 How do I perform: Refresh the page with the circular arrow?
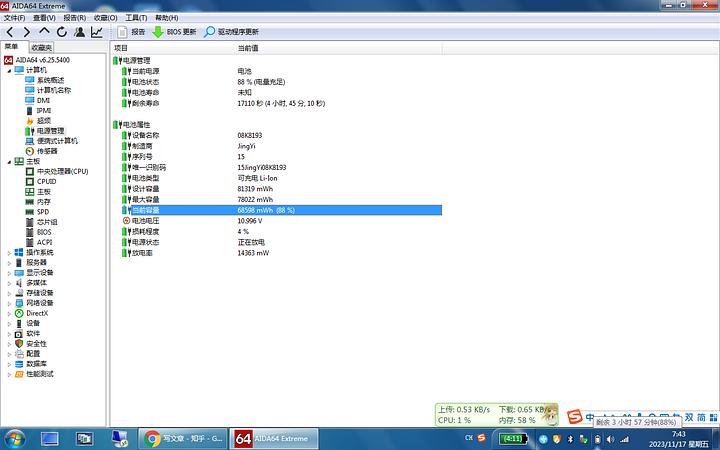pos(62,32)
